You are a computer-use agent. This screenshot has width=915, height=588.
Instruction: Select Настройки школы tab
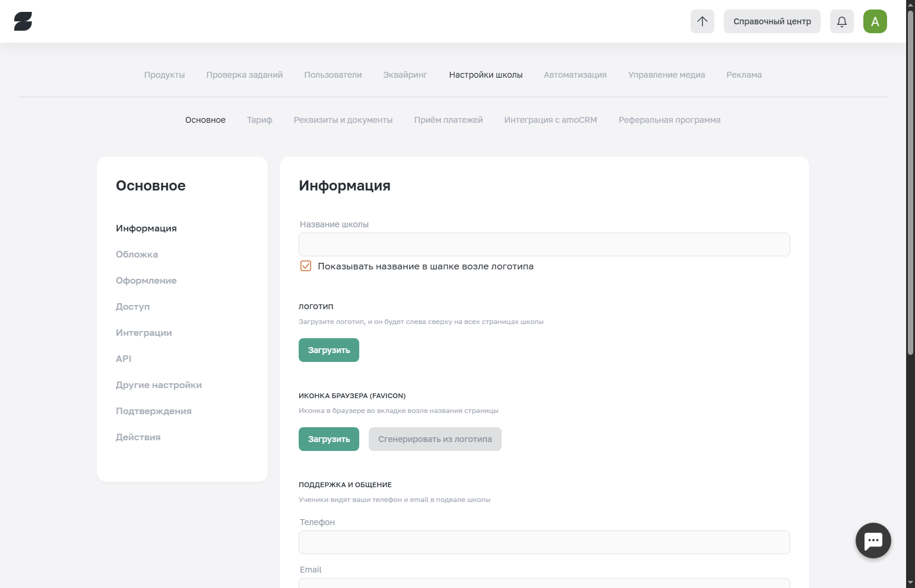(486, 75)
